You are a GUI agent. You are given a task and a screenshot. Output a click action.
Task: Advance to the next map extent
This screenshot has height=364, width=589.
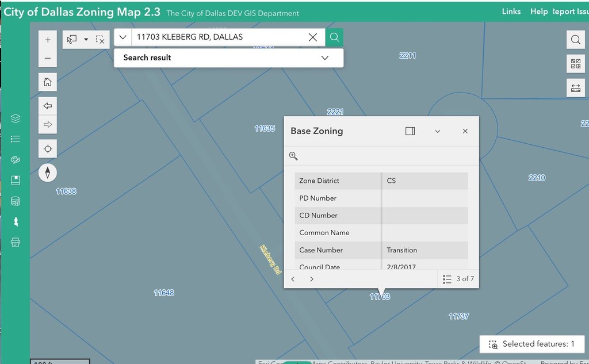point(48,124)
